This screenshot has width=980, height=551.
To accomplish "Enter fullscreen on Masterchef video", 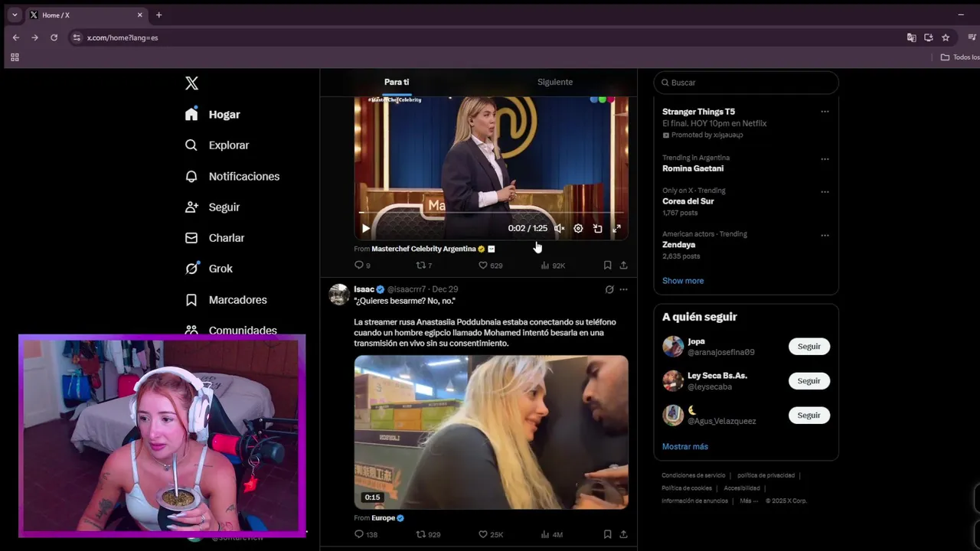I will (x=616, y=228).
